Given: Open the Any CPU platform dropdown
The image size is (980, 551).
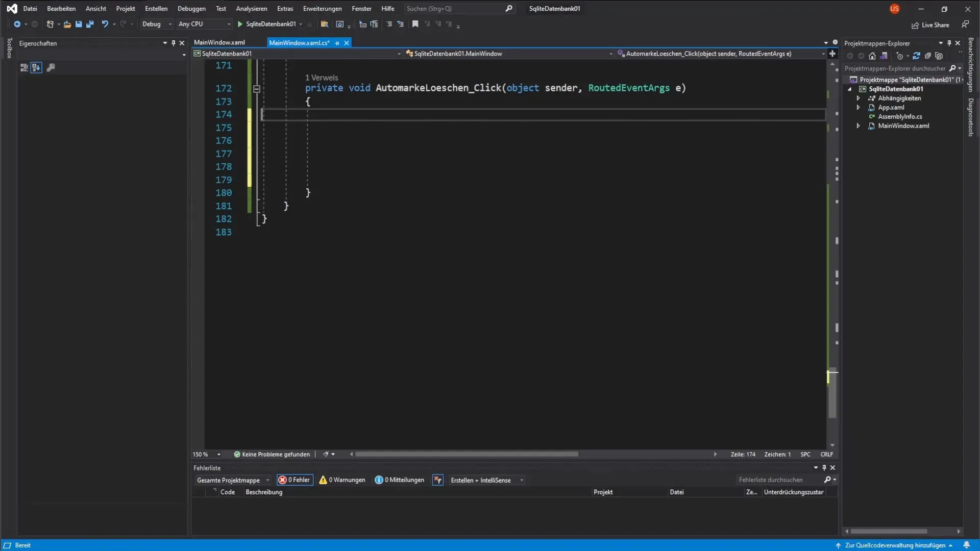Looking at the screenshot, I should [204, 24].
